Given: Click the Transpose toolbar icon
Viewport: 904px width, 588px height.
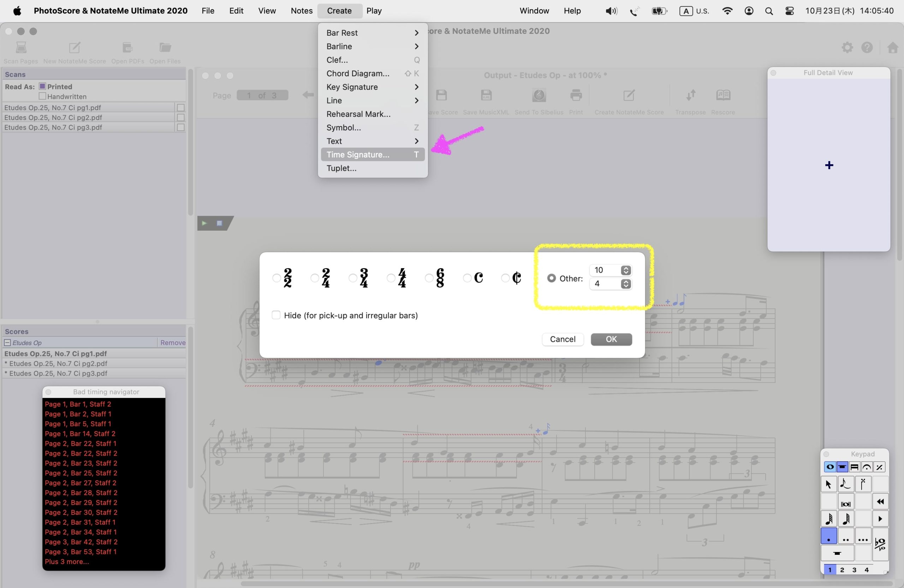Looking at the screenshot, I should pos(690,95).
